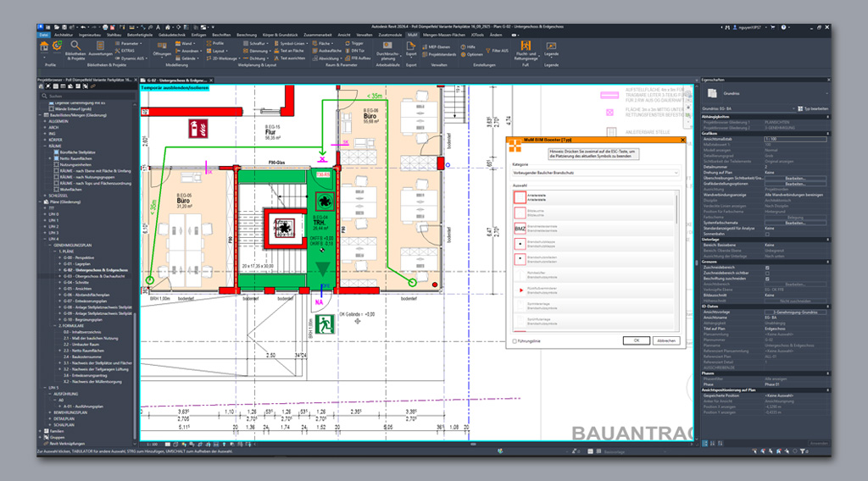Click Flucht- und Rettungswege icon
868x481 pixels.
coord(526,50)
